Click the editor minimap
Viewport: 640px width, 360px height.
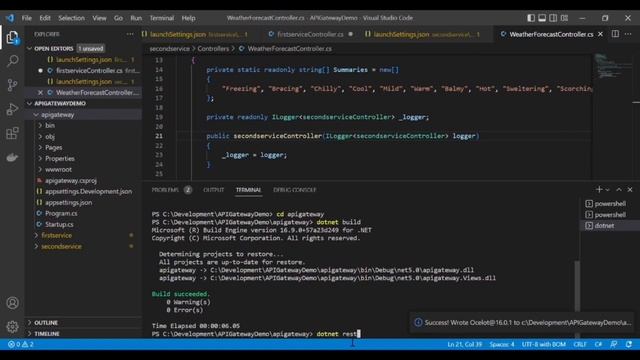tap(614, 117)
